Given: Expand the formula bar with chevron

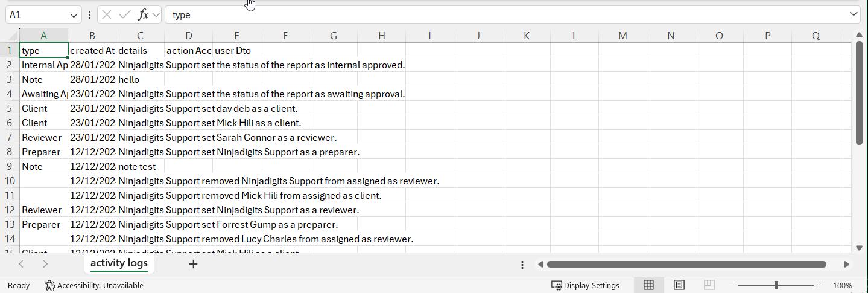Looking at the screenshot, I should [853, 14].
